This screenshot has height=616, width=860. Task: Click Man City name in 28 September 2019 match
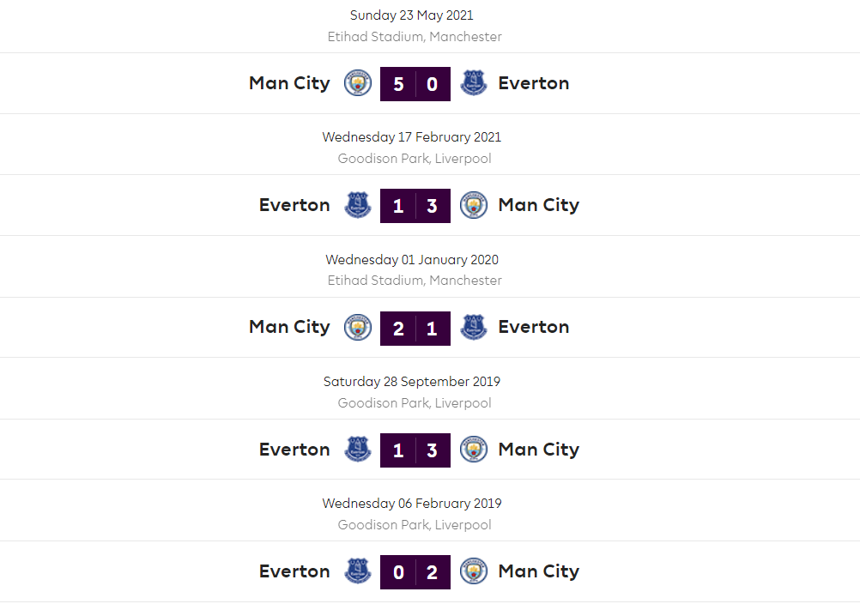point(539,450)
